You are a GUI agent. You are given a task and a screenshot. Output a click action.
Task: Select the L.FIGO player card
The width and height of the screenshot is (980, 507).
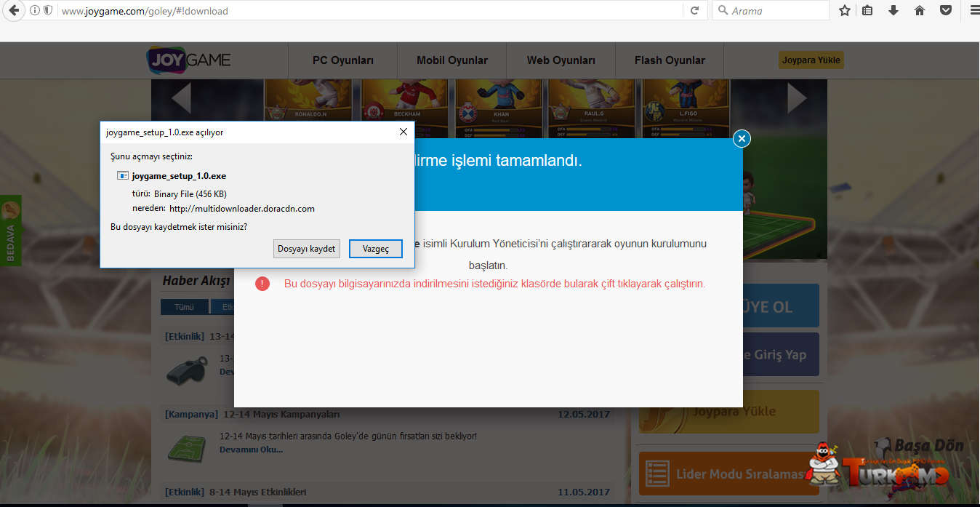[685, 108]
